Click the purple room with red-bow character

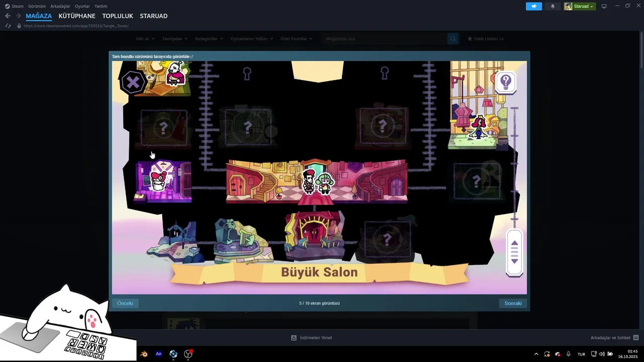tap(163, 181)
